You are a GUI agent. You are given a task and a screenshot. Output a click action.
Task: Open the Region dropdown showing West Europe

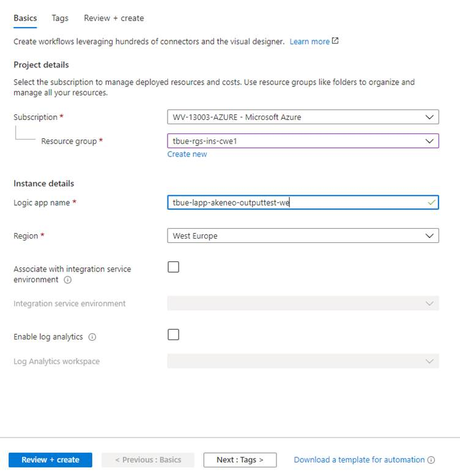(x=303, y=236)
